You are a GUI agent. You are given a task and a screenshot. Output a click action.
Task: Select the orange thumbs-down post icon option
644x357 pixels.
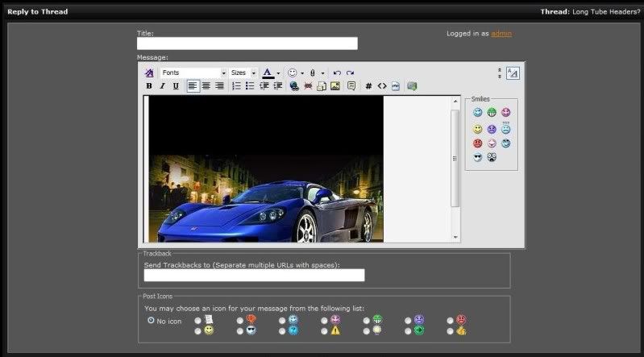[240, 321]
